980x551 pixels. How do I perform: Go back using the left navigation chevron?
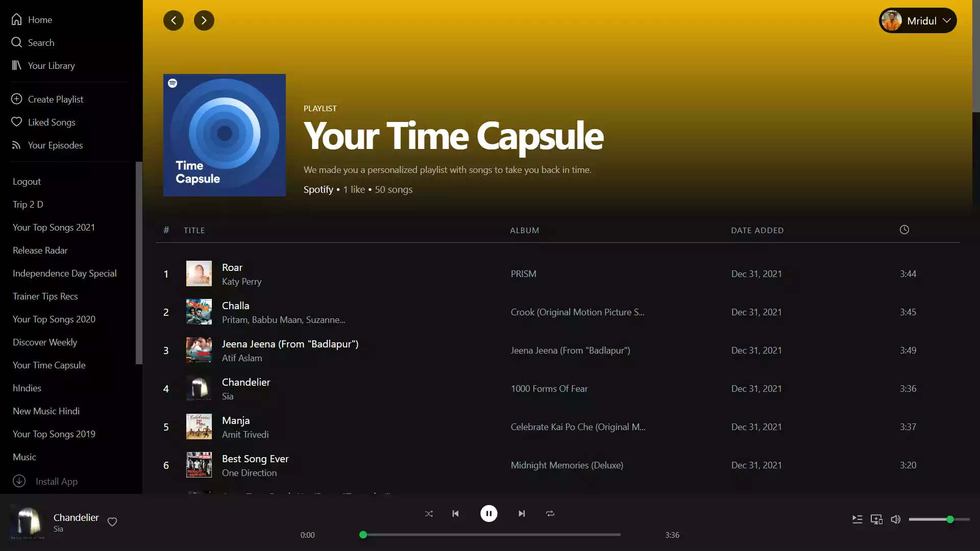(173, 20)
